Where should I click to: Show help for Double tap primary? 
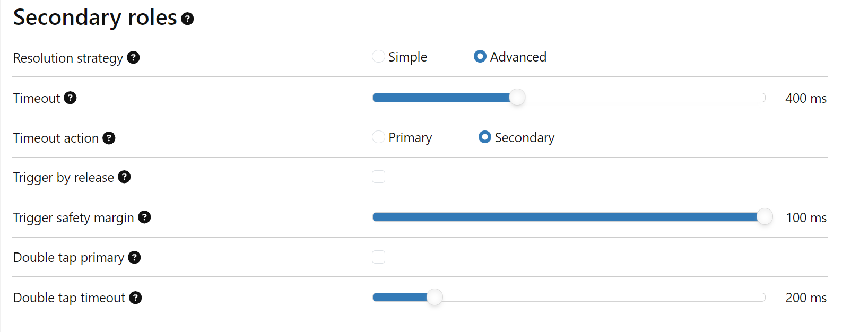tap(135, 257)
